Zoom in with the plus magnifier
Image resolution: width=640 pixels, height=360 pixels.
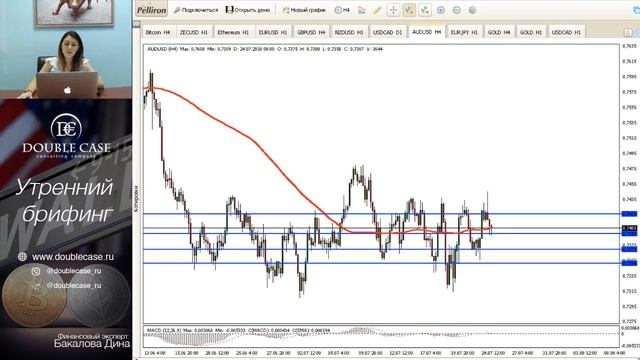(x=441, y=10)
